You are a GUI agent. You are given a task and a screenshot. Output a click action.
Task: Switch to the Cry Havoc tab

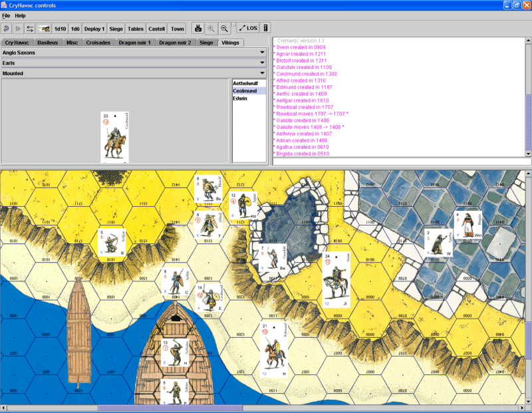17,43
